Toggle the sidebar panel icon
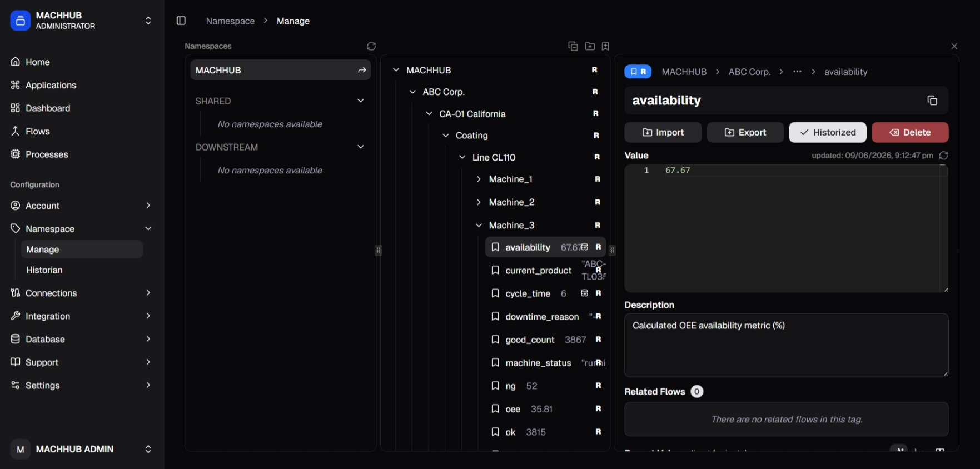980x469 pixels. 181,21
